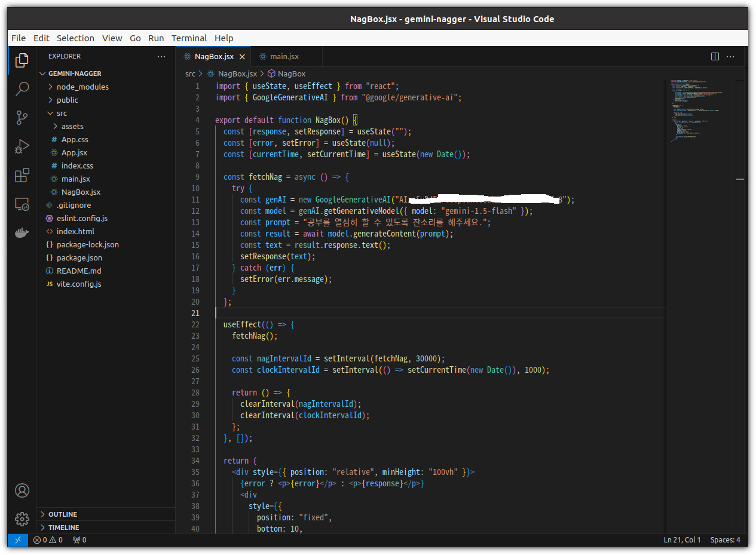Click the "@google/generative-ai" import string
This screenshot has width=756, height=555.
pos(411,97)
